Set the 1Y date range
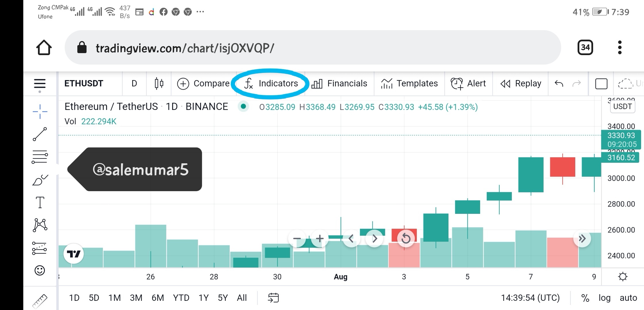 tap(204, 298)
